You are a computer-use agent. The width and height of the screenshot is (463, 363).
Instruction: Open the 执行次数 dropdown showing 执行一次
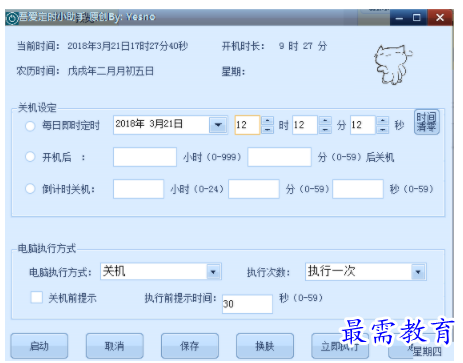click(x=418, y=272)
